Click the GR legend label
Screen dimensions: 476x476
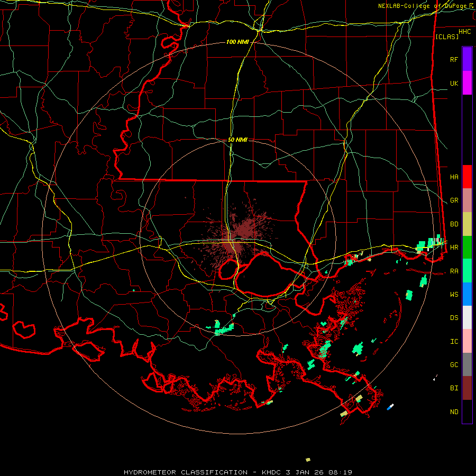click(x=454, y=200)
